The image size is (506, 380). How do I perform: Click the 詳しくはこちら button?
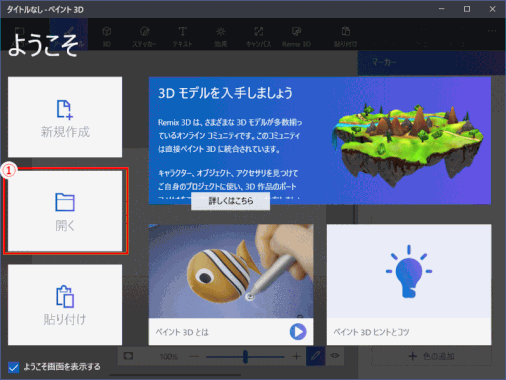point(230,201)
